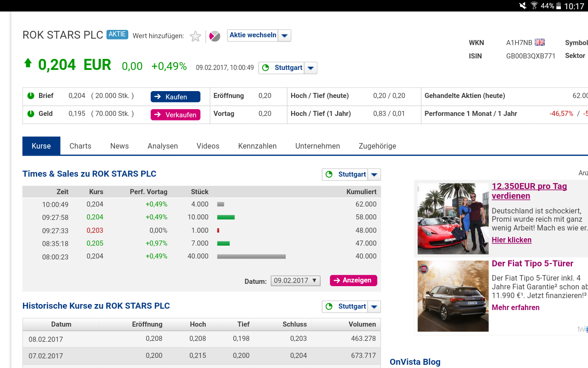Click the 07.02.2017 date in historical prices
Image resolution: width=588 pixels, height=368 pixels.
click(x=45, y=356)
